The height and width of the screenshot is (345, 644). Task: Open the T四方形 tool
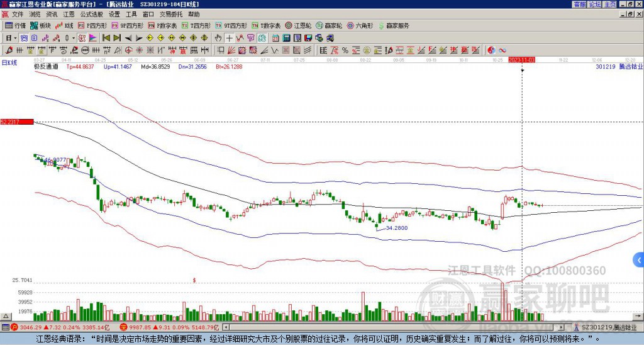[x=196, y=25]
